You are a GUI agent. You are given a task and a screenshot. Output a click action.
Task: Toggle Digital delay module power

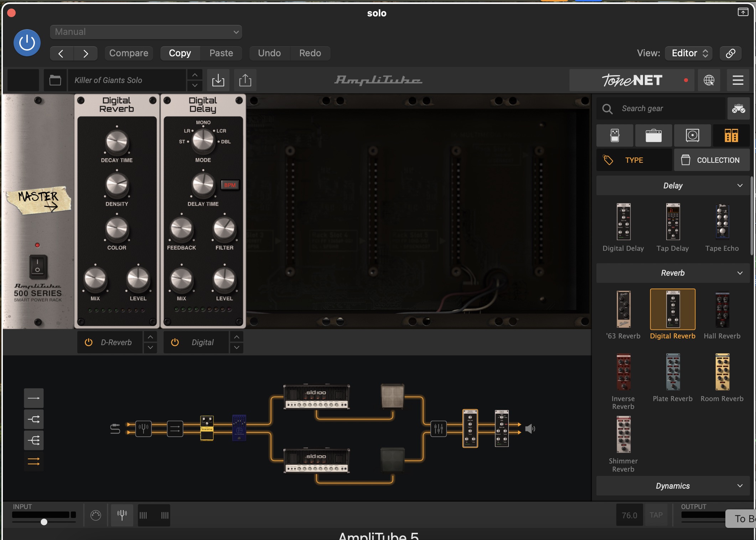tap(175, 342)
